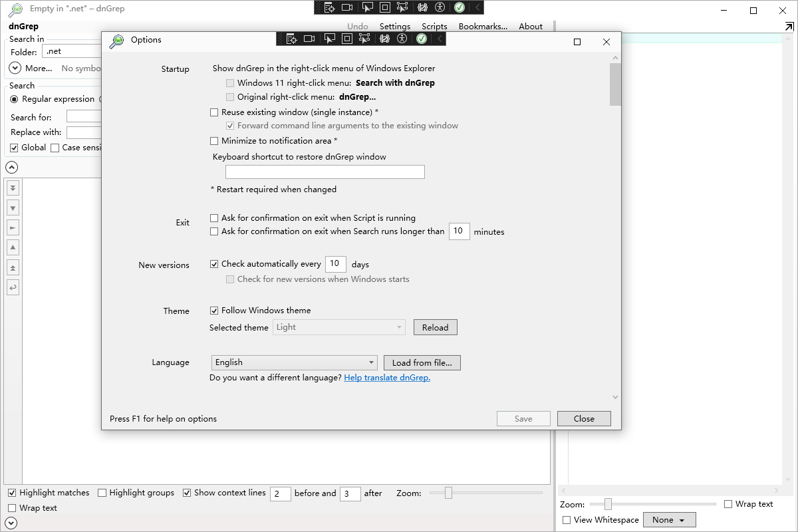Click the preview pane undock arrow icon
Image resolution: width=798 pixels, height=532 pixels.
point(789,26)
